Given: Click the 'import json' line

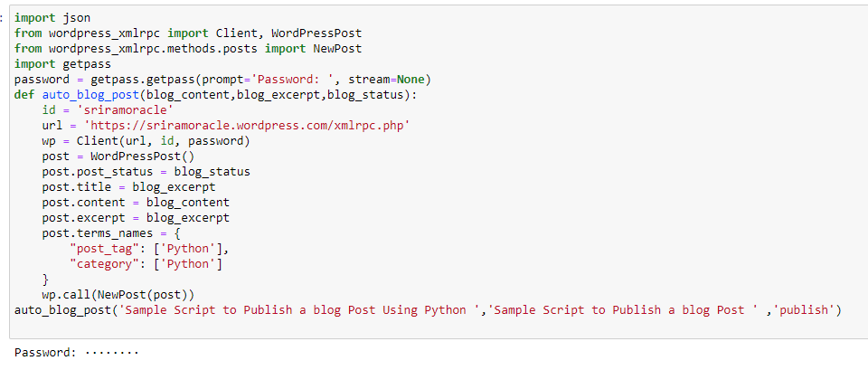Looking at the screenshot, I should click(x=52, y=18).
